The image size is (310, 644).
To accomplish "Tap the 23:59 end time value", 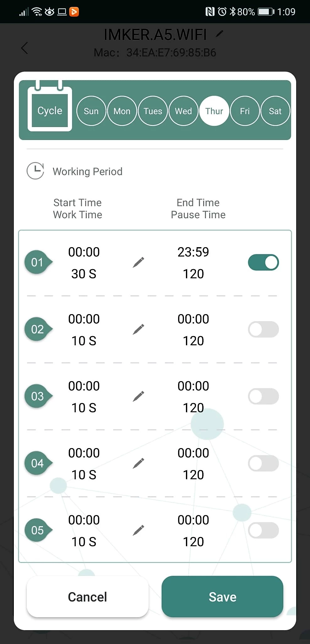I will pyautogui.click(x=193, y=252).
